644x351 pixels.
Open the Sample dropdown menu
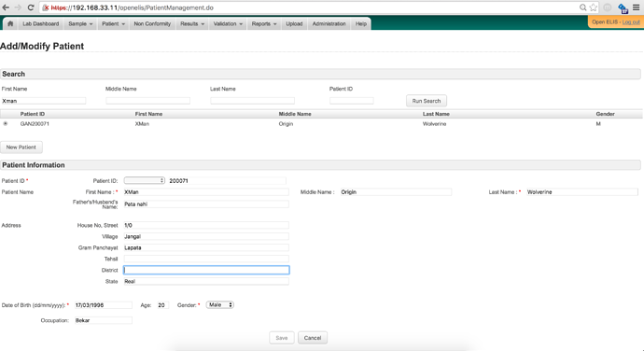click(80, 24)
